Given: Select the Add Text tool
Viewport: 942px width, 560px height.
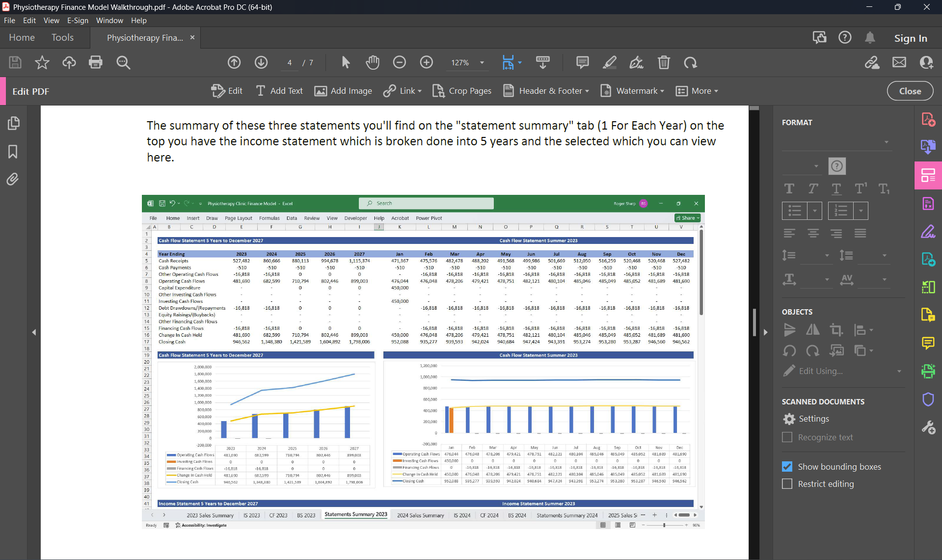Looking at the screenshot, I should point(279,91).
